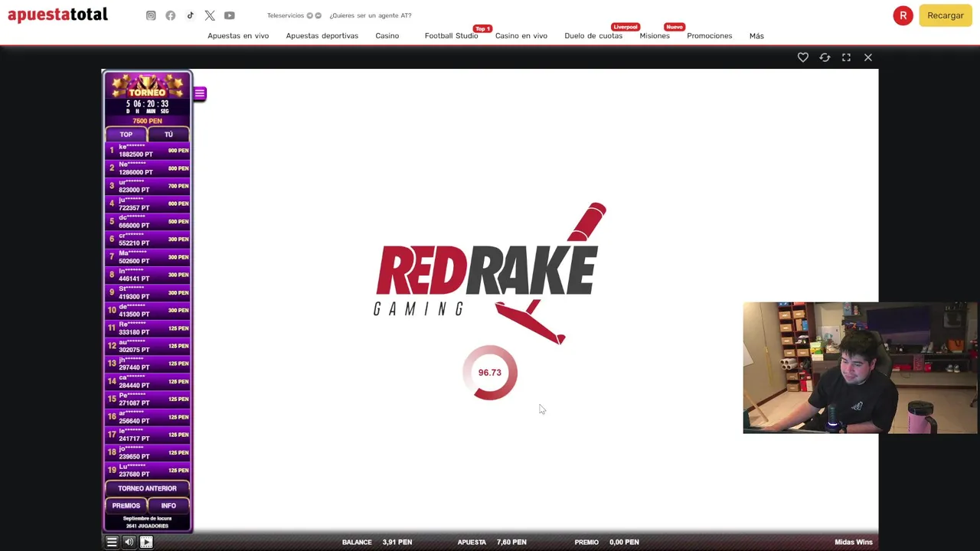Select rank 19 row with 237680 PT

[x=147, y=470]
